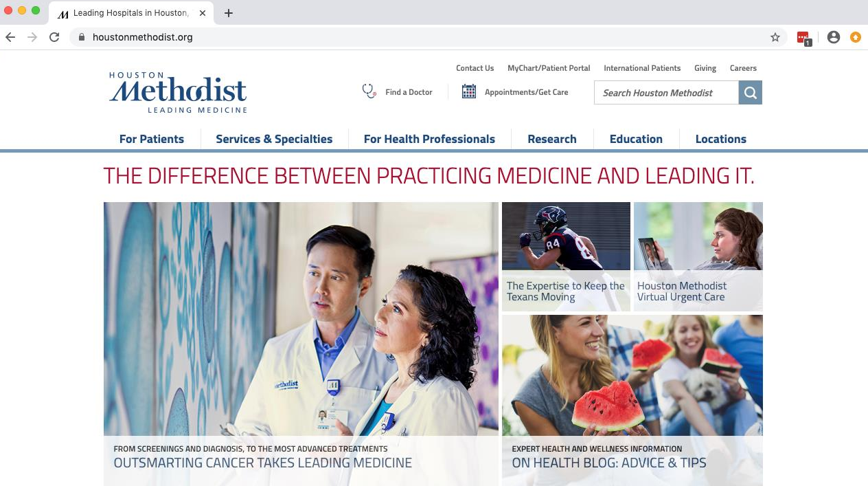The height and width of the screenshot is (486, 868).
Task: Go back using the browser back arrow
Action: (x=10, y=37)
